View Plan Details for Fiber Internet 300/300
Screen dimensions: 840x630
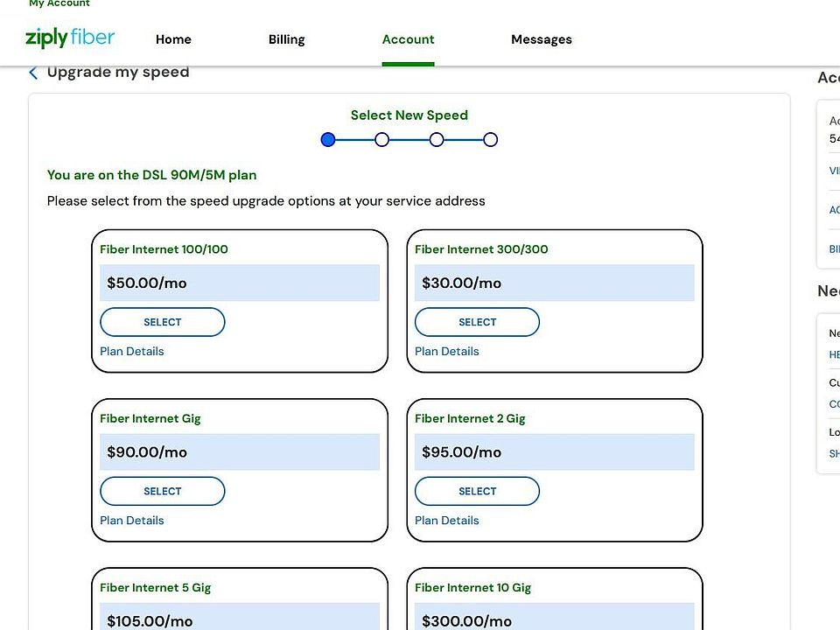coord(447,351)
